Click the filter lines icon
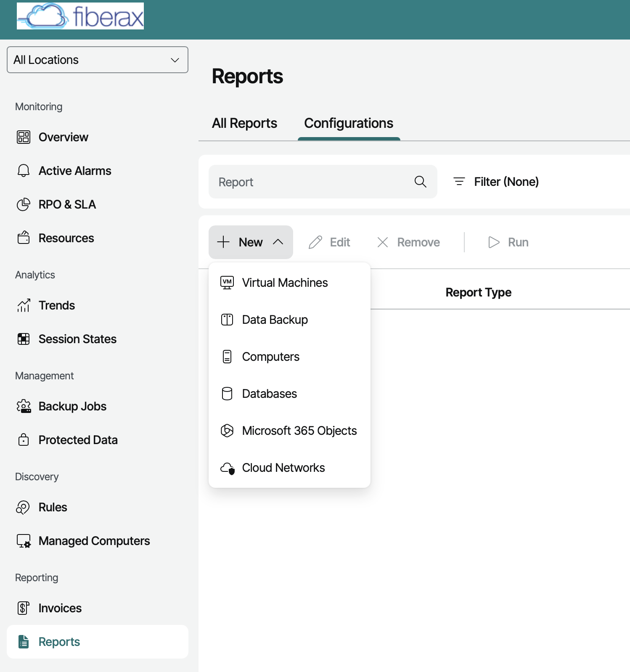Screen dimensions: 630x672 point(459,182)
